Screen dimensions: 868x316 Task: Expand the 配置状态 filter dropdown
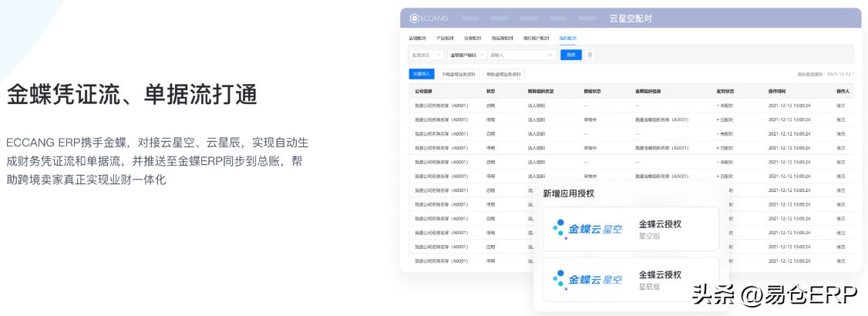426,55
